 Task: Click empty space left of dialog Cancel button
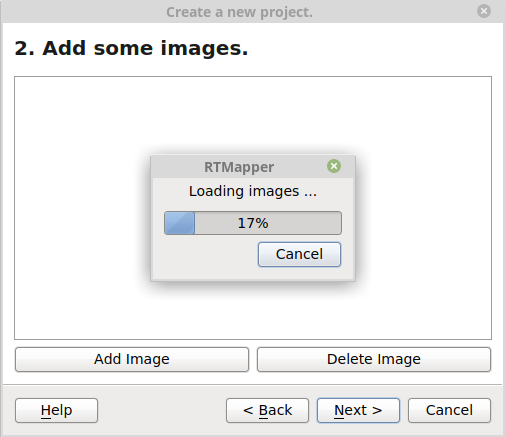tap(205, 254)
